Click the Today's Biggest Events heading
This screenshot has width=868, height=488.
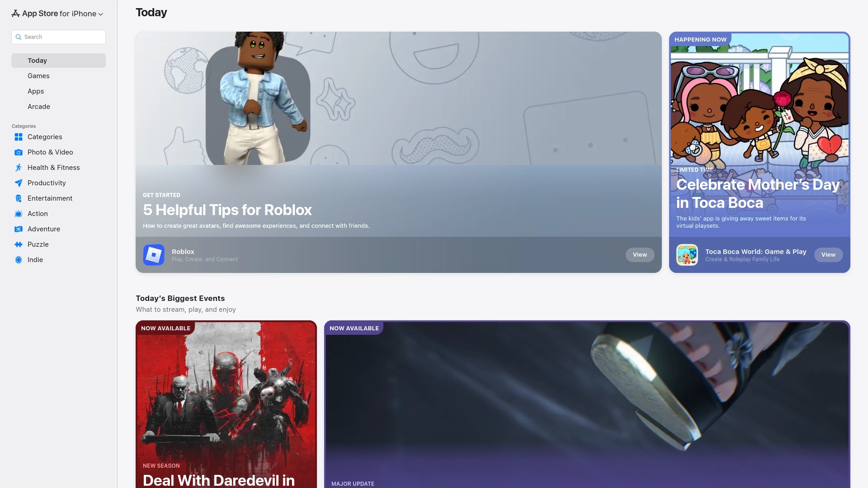click(x=180, y=299)
